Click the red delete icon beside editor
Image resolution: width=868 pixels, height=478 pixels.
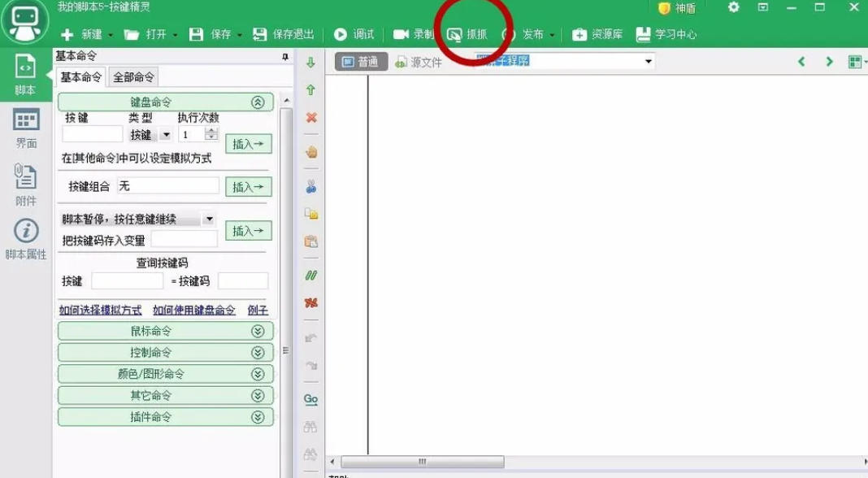(310, 117)
